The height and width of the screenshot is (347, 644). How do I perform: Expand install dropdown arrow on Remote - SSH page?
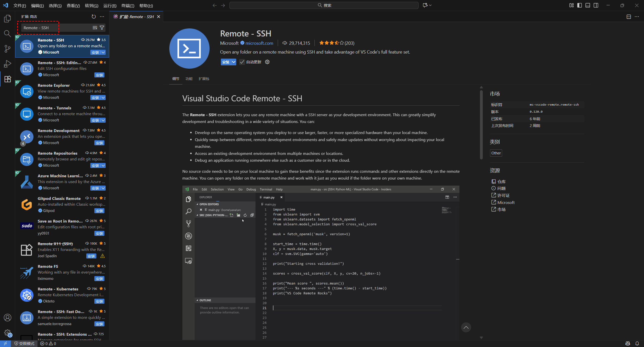[234, 62]
